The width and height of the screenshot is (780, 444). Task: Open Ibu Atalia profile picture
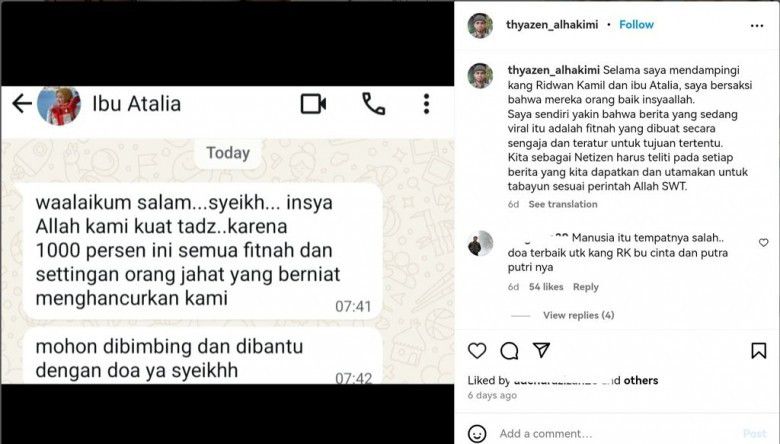(x=59, y=104)
